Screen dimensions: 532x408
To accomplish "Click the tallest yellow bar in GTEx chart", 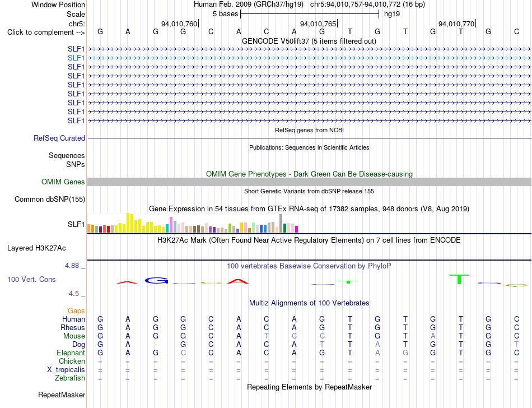I will click(x=128, y=222).
